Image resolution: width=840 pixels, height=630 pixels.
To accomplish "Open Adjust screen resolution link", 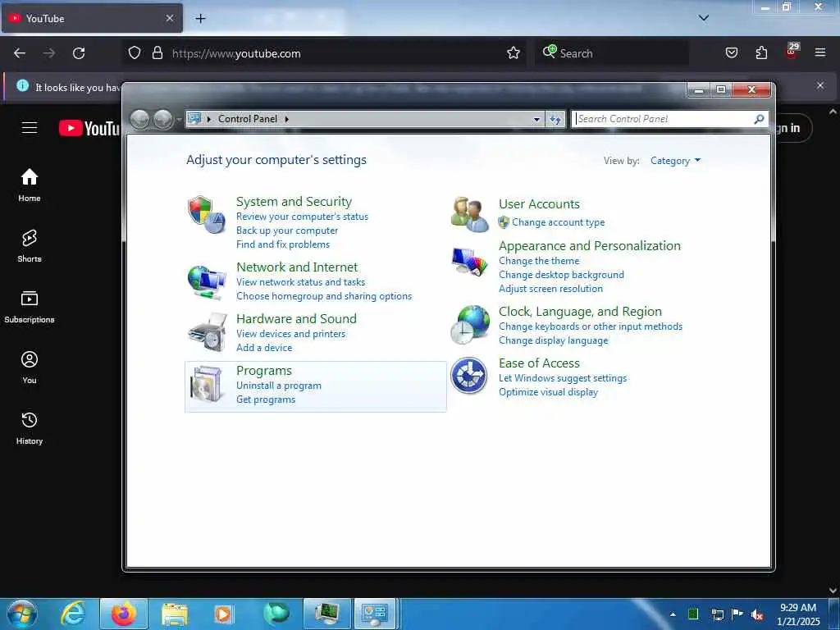I will pos(550,289).
